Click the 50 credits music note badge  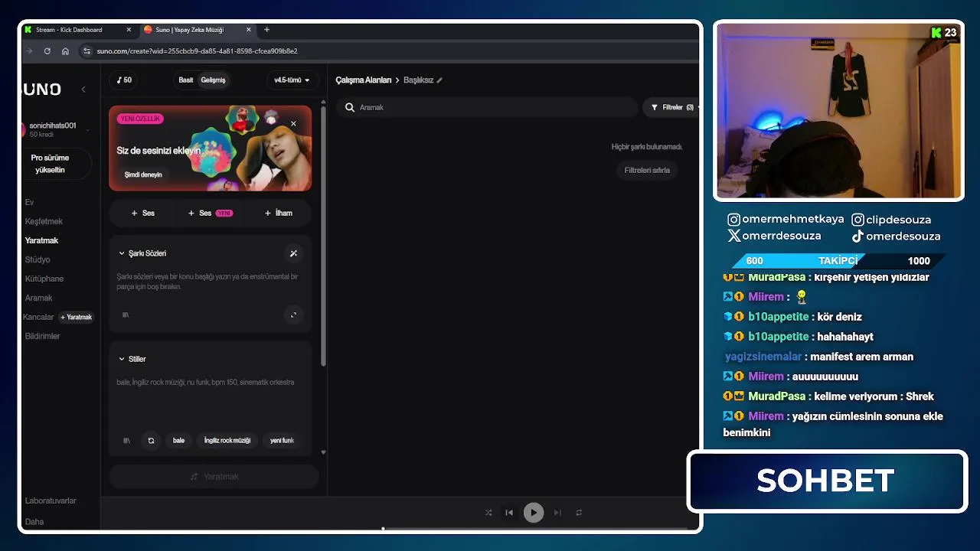124,80
